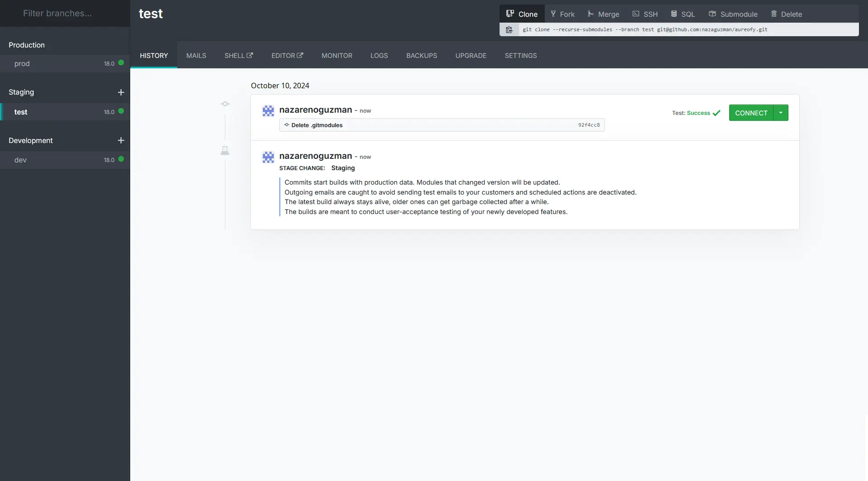Click the Staging section header
Viewport: 868px width, 481px height.
21,92
